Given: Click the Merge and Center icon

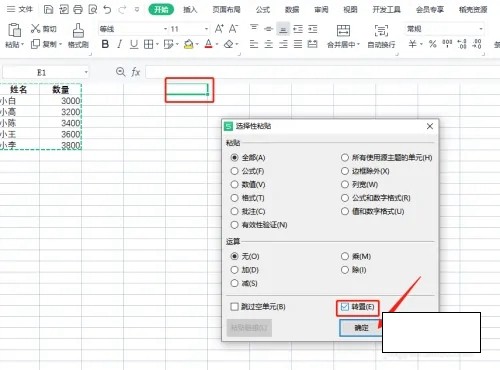Looking at the screenshot, I should point(343,30).
